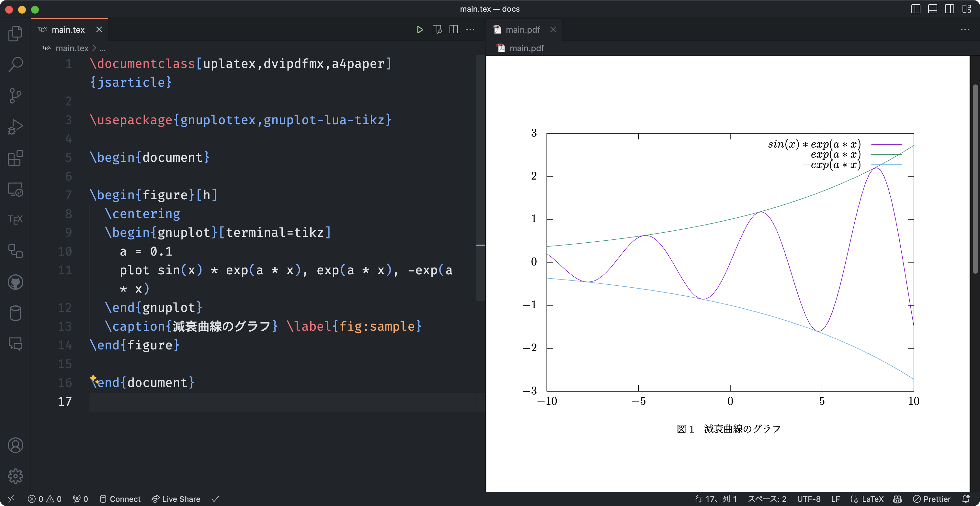Image resolution: width=980 pixels, height=506 pixels.
Task: Open the Manage settings gear
Action: point(15,476)
